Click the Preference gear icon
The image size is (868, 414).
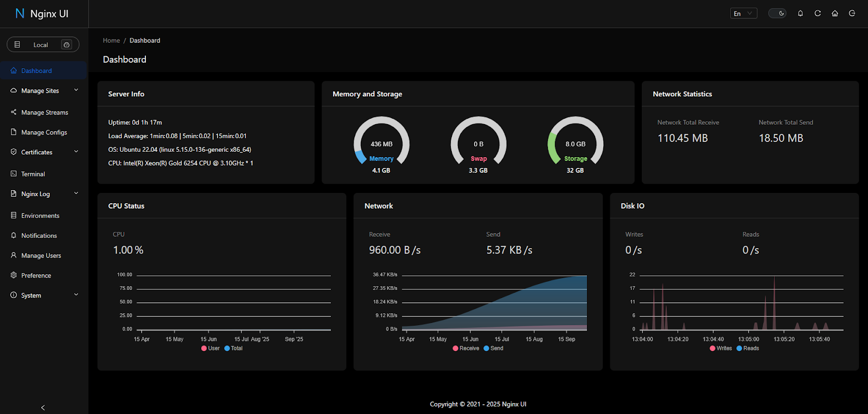pos(14,275)
